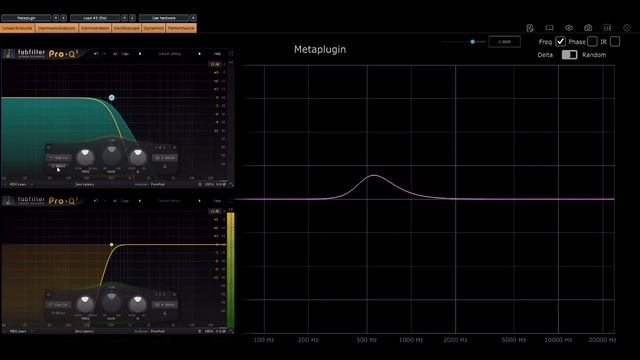Image resolution: width=640 pixels, height=360 pixels.
Task: Click the slider handle near the value field
Action: pyautogui.click(x=472, y=42)
